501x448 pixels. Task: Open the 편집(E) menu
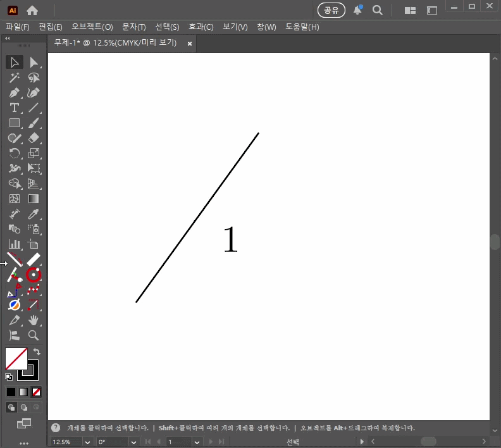(51, 27)
